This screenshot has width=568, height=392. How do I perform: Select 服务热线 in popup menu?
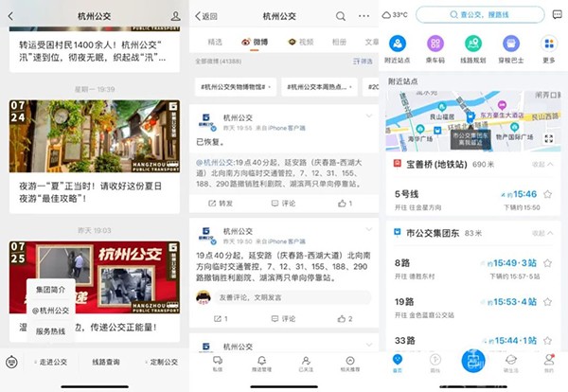tap(51, 331)
